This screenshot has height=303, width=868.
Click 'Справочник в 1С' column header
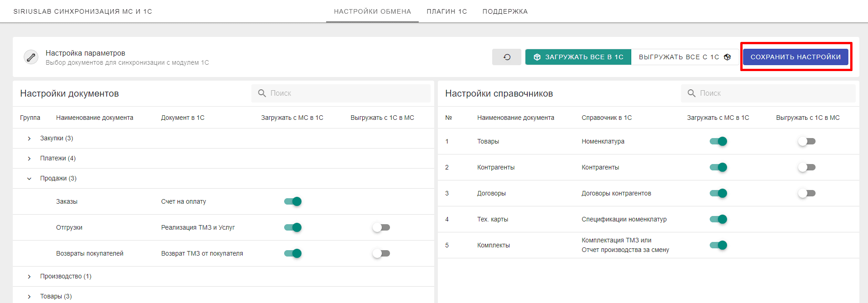point(607,118)
